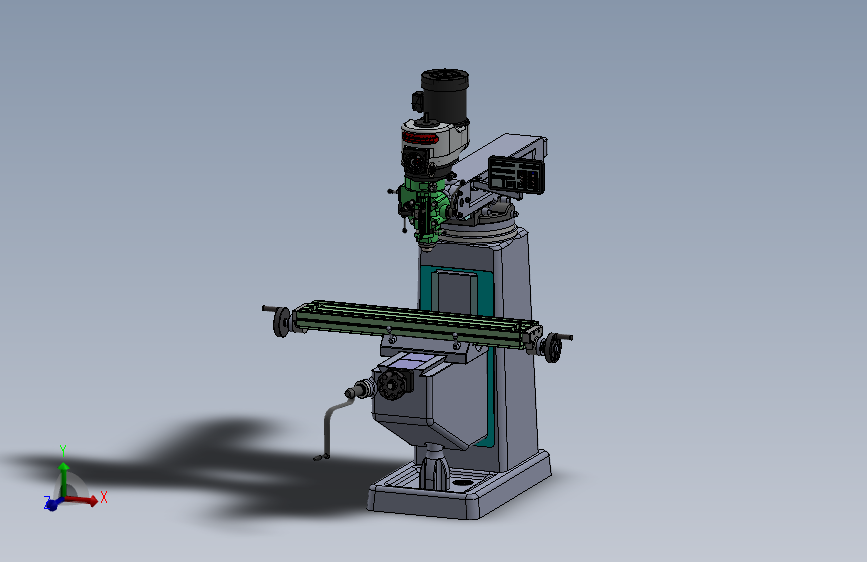Select the digital readout display panel
Image resolution: width=867 pixels, height=562 pixels.
516,174
